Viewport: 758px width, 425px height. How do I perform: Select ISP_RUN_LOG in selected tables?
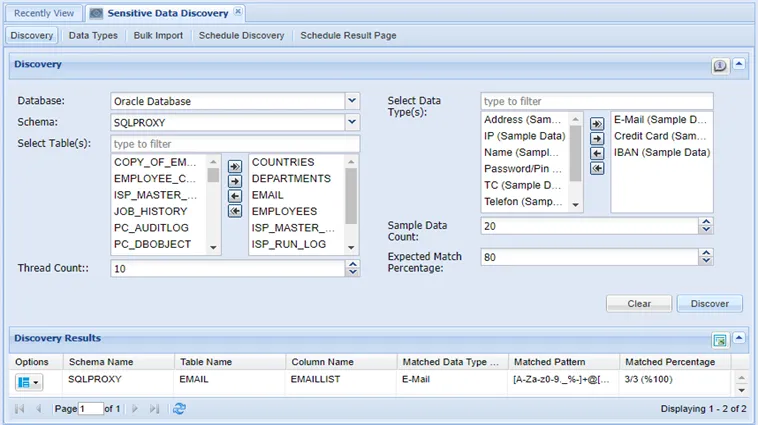click(297, 244)
